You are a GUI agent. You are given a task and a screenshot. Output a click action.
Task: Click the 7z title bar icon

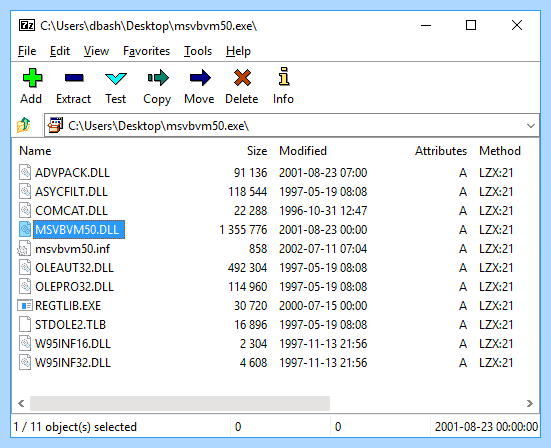[27, 25]
